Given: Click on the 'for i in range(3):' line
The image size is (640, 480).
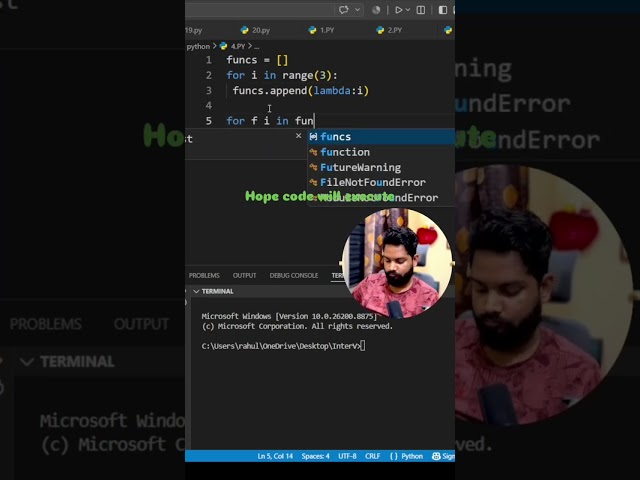Looking at the screenshot, I should point(282,75).
